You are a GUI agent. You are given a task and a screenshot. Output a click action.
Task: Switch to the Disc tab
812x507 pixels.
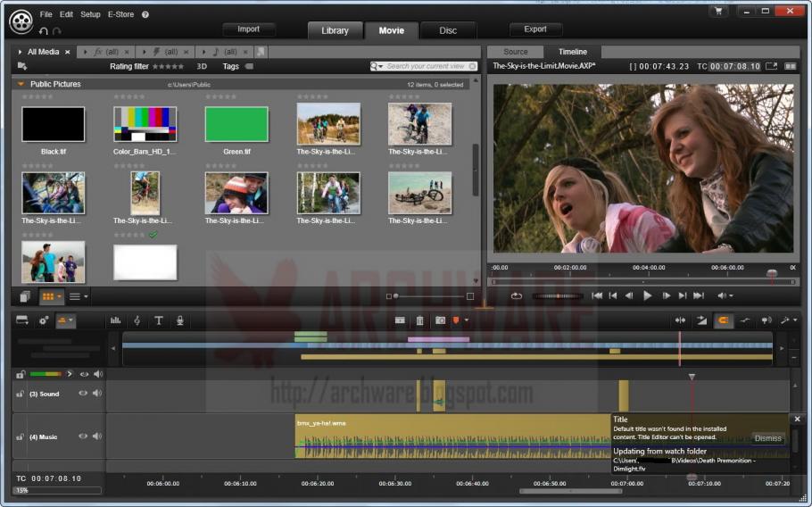tap(448, 30)
